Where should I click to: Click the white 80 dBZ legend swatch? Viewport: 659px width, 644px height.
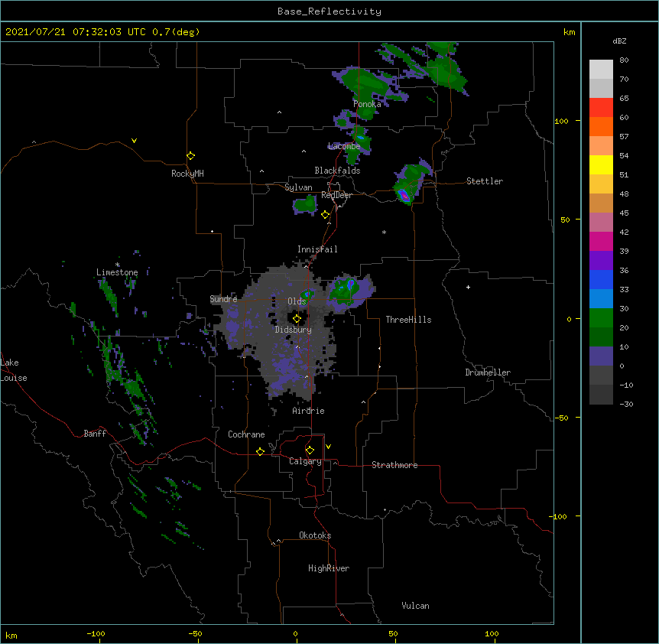601,70
